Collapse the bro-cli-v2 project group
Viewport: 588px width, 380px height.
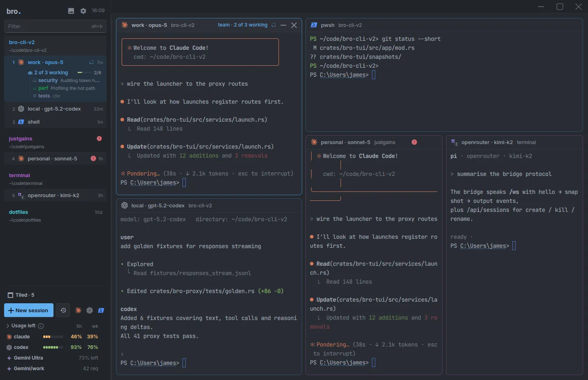tap(22, 42)
